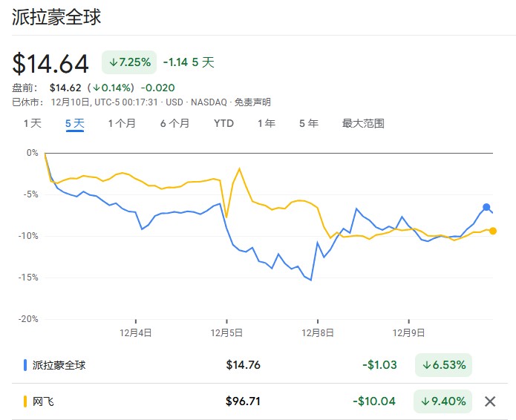
Task: Open the 最大范围 chart view
Action: pyautogui.click(x=363, y=123)
